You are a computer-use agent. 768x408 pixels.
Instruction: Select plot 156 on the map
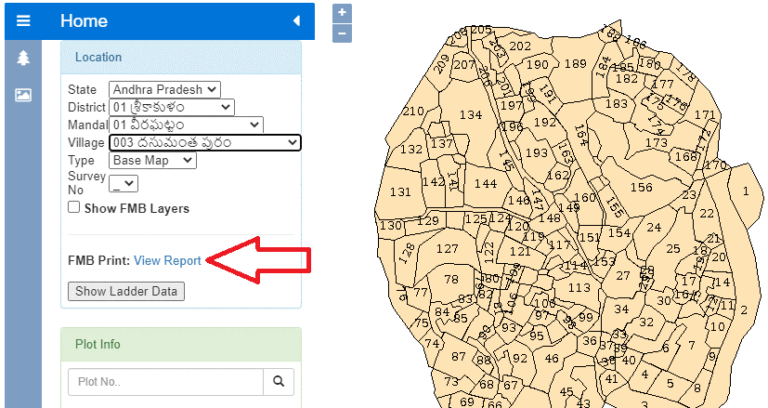tap(641, 187)
